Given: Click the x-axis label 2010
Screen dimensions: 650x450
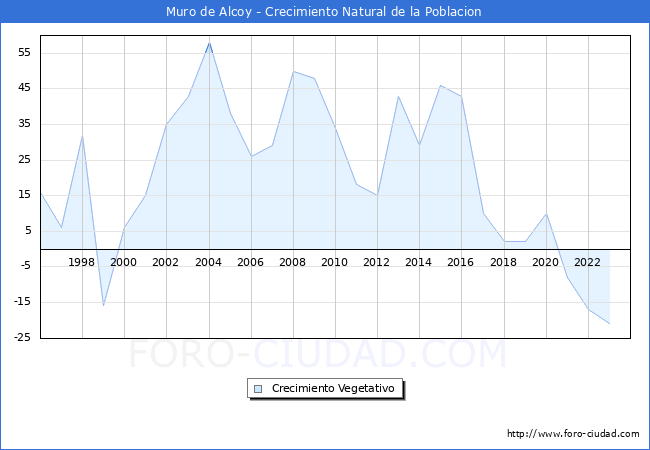Looking at the screenshot, I should [335, 262].
